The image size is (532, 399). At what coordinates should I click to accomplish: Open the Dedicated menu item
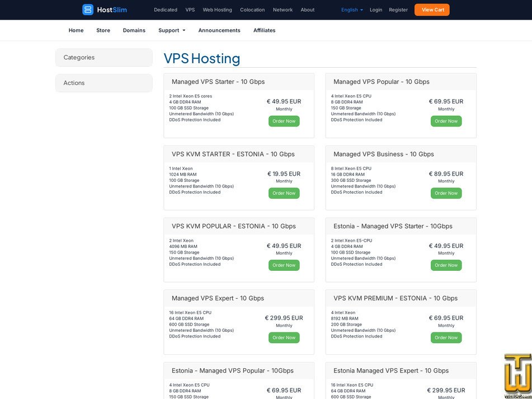[x=166, y=10]
